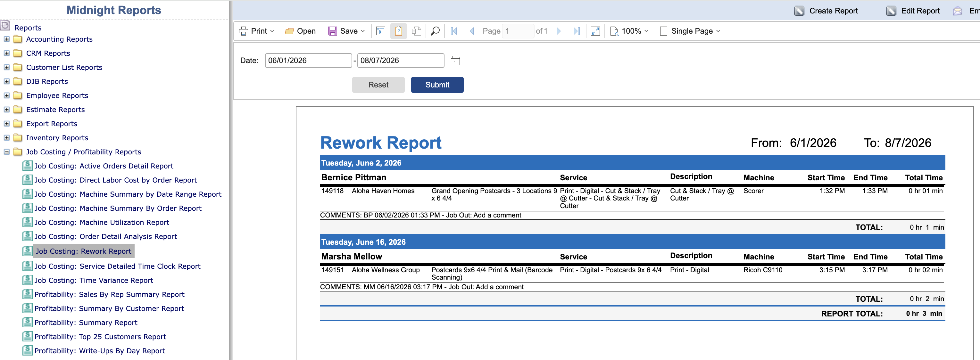Click the icon beside Job Costing: Direct Labor Cost by Order Report
This screenshot has height=360, width=980.
pos(27,180)
